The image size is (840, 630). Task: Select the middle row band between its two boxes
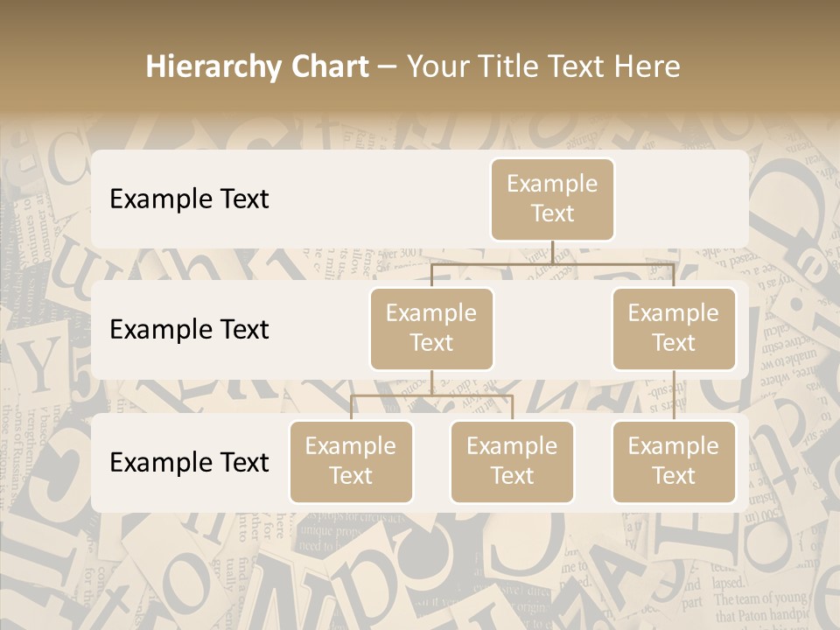(552, 341)
